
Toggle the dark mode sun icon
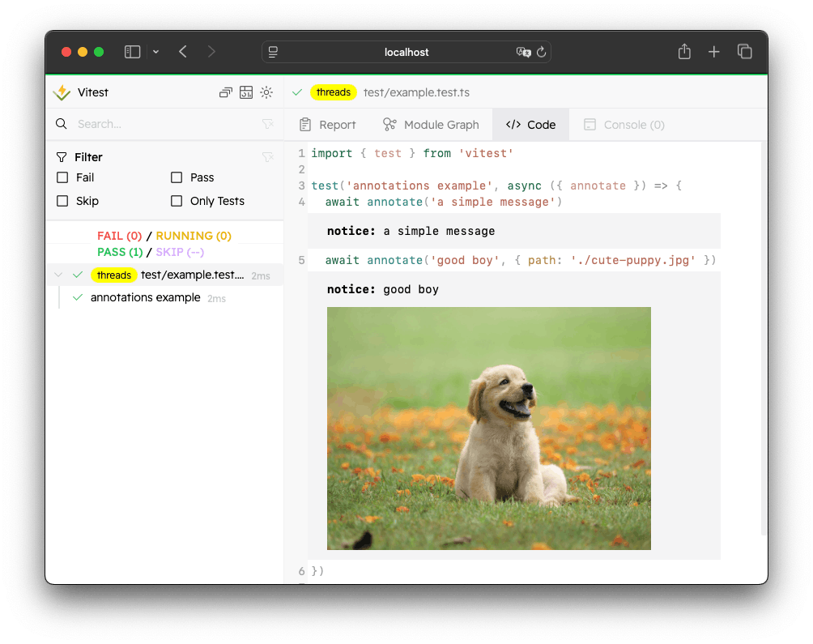pyautogui.click(x=266, y=92)
